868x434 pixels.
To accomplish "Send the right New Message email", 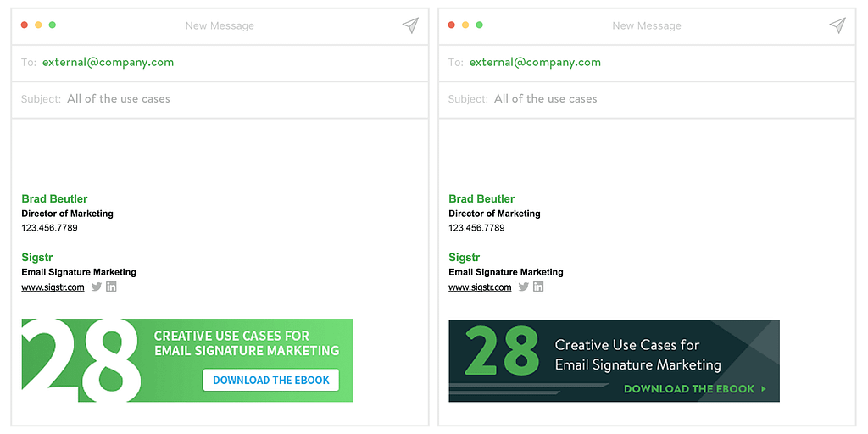I will (837, 25).
